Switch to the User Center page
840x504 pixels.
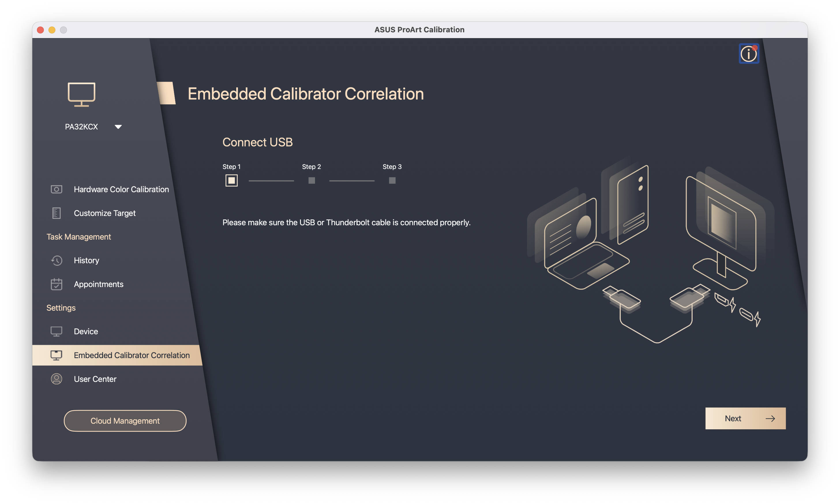95,379
